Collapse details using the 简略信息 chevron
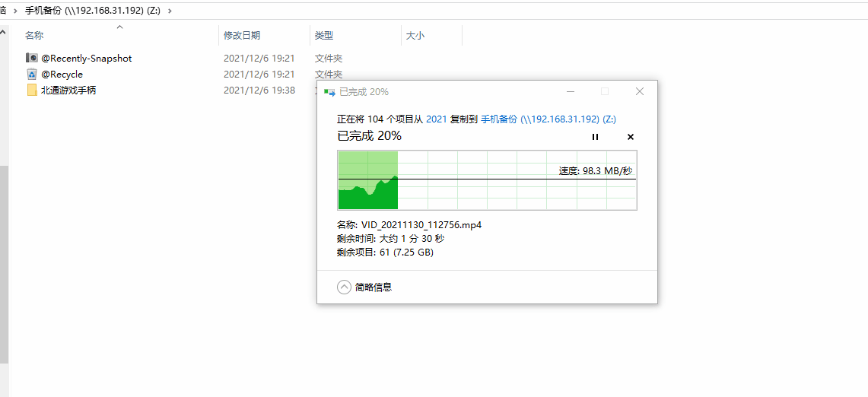868x397 pixels. 344,287
